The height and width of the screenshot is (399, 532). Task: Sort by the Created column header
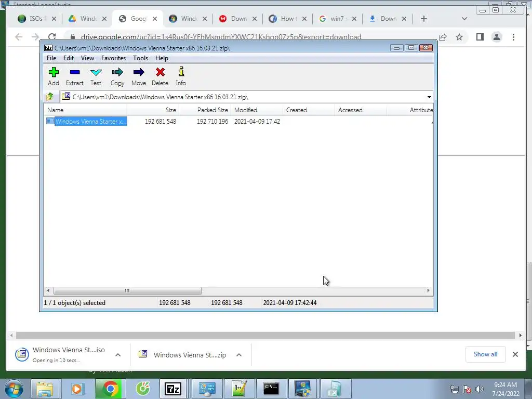click(309, 110)
